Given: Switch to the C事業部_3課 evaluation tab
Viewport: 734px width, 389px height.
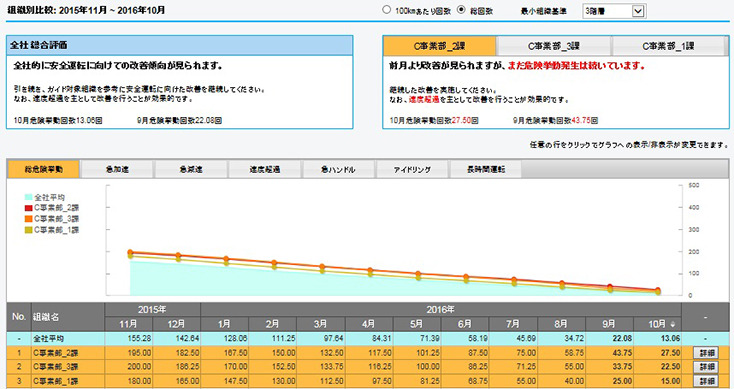Looking at the screenshot, I should click(x=554, y=46).
